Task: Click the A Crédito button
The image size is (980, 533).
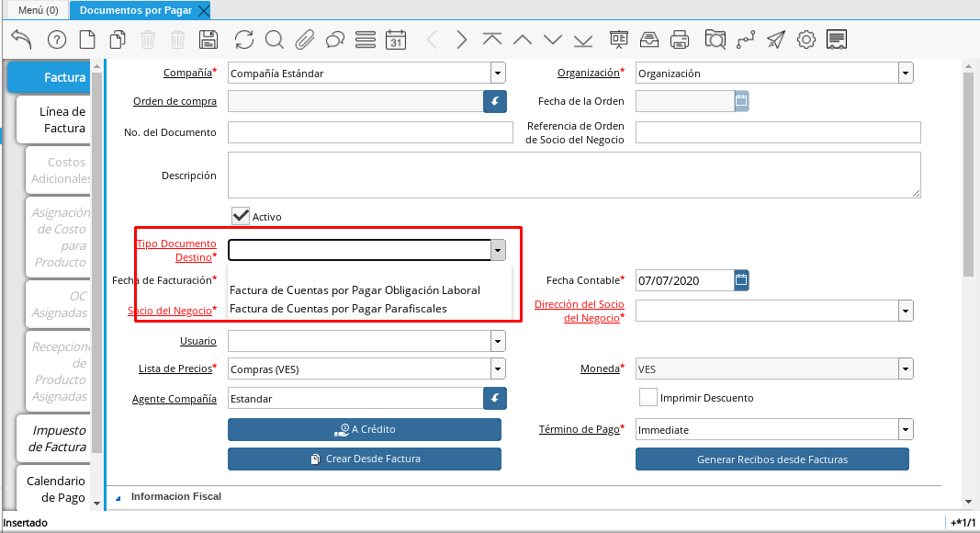Action: (365, 429)
